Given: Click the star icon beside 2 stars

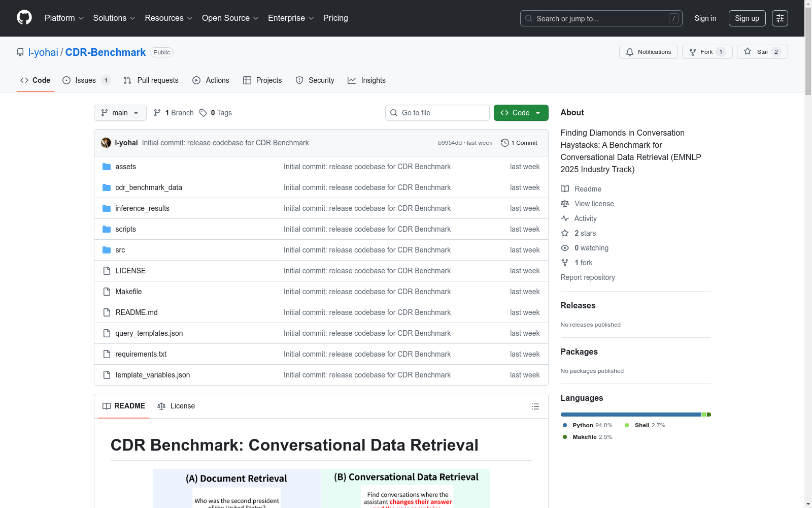Looking at the screenshot, I should click(565, 233).
